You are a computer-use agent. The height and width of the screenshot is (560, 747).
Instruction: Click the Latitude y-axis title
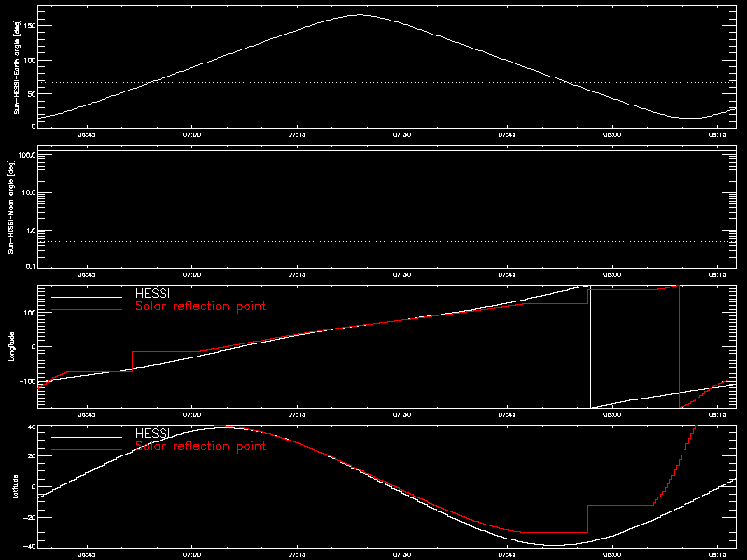(16, 486)
